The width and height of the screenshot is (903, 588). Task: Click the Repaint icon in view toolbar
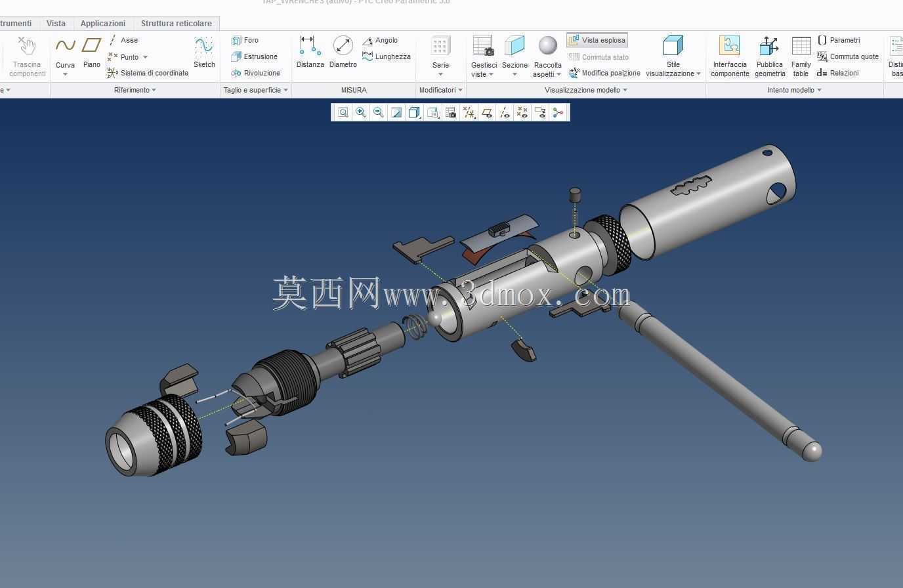tap(396, 113)
